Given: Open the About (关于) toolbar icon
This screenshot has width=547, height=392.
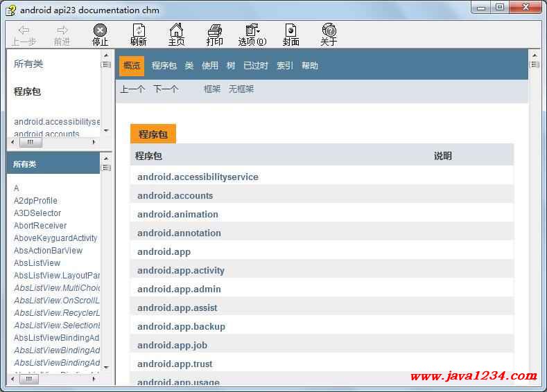Looking at the screenshot, I should pyautogui.click(x=329, y=30).
